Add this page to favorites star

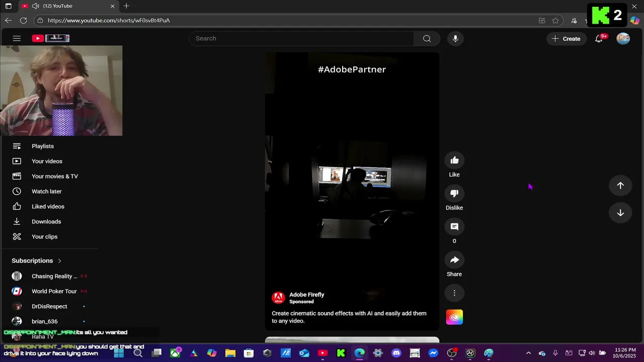click(x=555, y=21)
